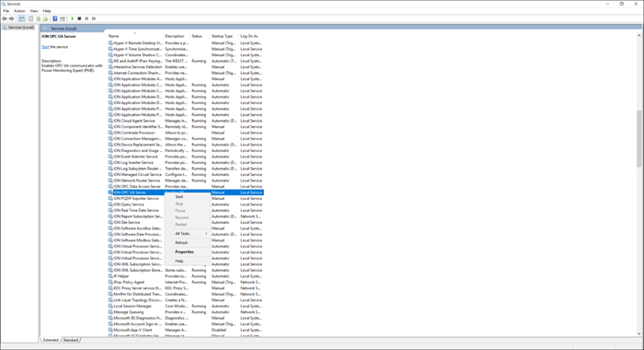Switch to the Extended tab
Screen dimensions: 644x350
pos(51,340)
